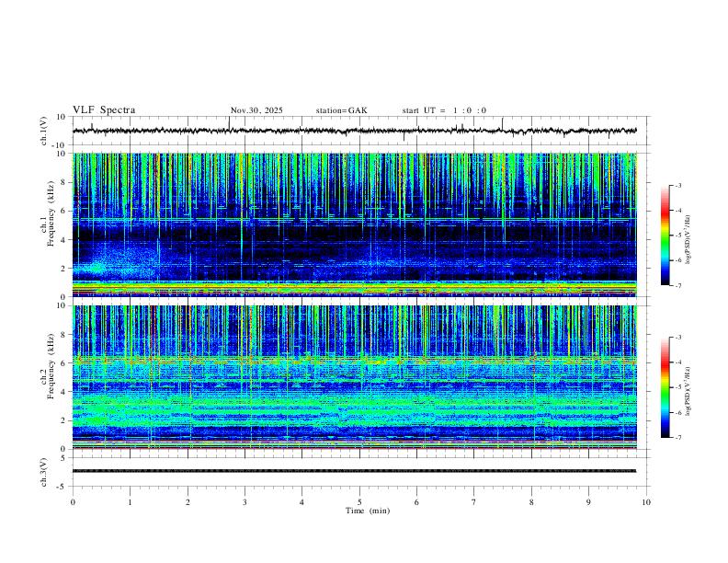Click time axis tick label "8"
This screenshot has height=563, width=728.
click(x=531, y=502)
